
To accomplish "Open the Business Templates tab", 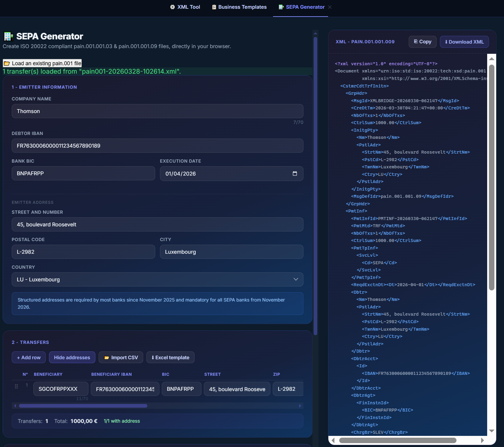I will click(239, 7).
